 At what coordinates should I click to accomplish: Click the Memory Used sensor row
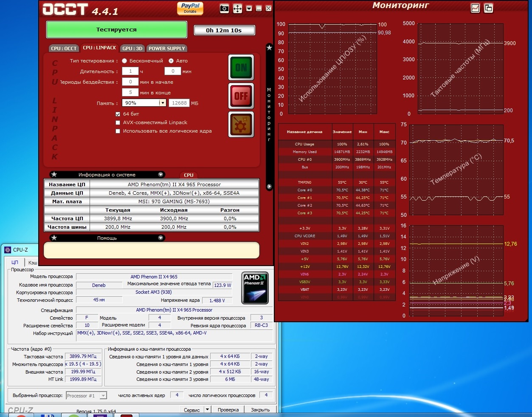click(337, 152)
